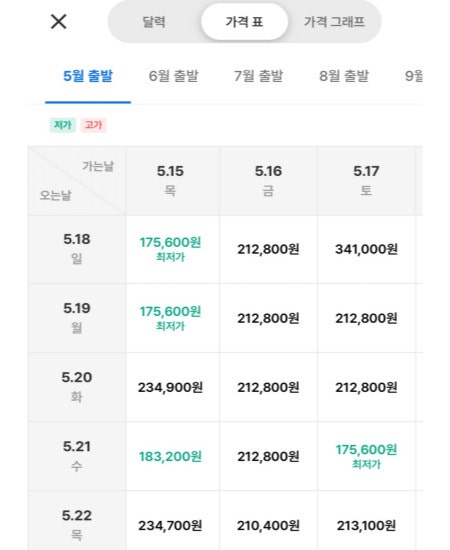This screenshot has width=450, height=550.
Task: Select 5.15 목 departure column header
Action: coord(170,181)
